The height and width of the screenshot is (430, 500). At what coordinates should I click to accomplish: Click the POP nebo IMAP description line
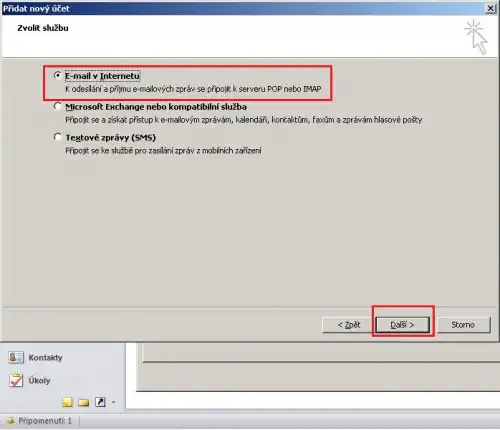[x=193, y=89]
